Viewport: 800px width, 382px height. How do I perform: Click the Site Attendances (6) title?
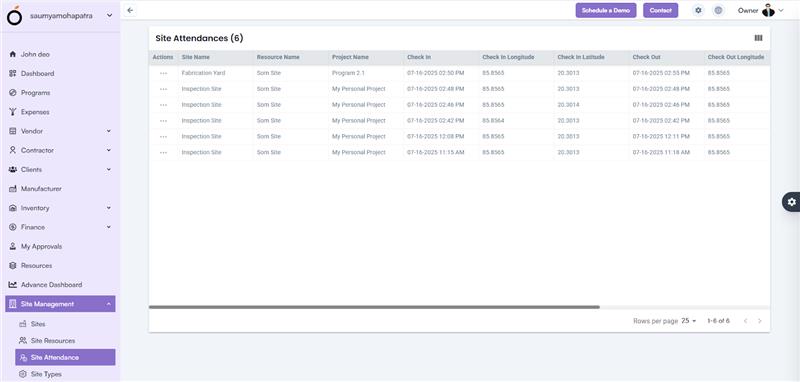pyautogui.click(x=199, y=38)
